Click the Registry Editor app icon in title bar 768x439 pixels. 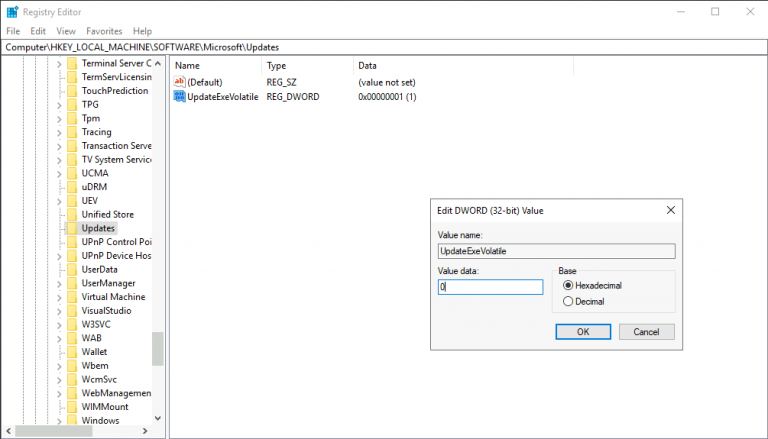coord(12,12)
